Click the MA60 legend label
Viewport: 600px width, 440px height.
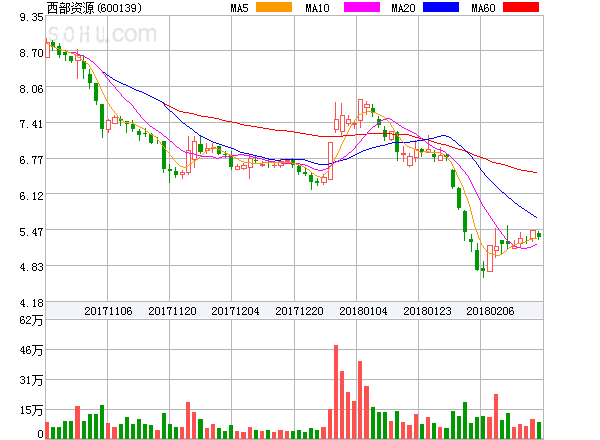coord(483,8)
